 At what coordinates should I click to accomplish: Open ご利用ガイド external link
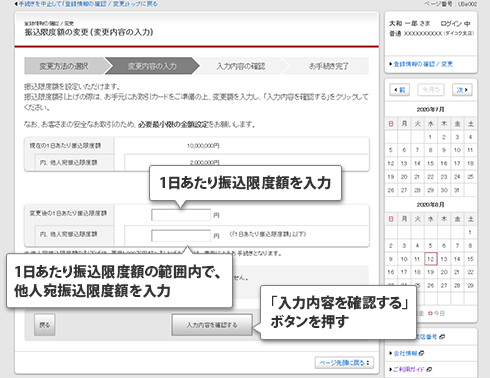point(408,369)
